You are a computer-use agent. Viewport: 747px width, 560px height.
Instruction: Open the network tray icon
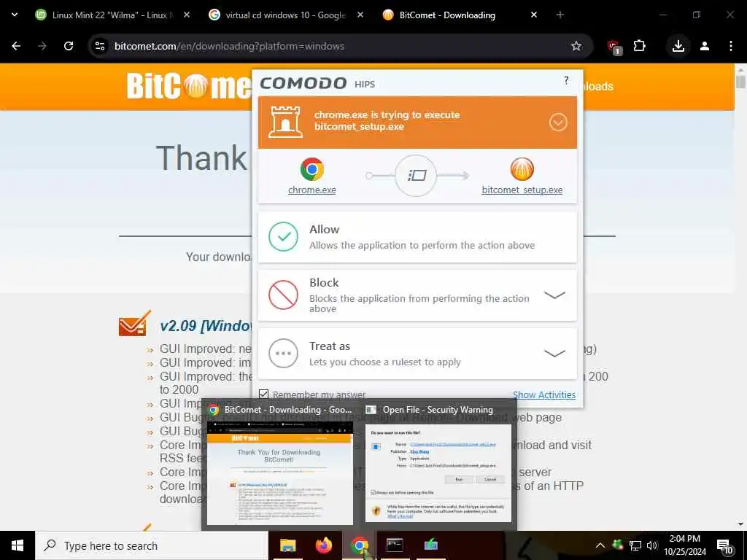(635, 545)
